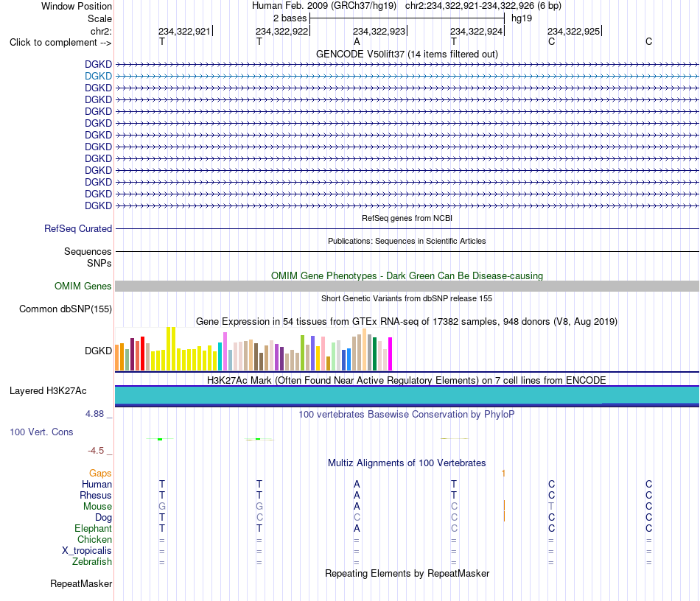Select the 'Scale' label
700x601 pixels.
(x=99, y=18)
